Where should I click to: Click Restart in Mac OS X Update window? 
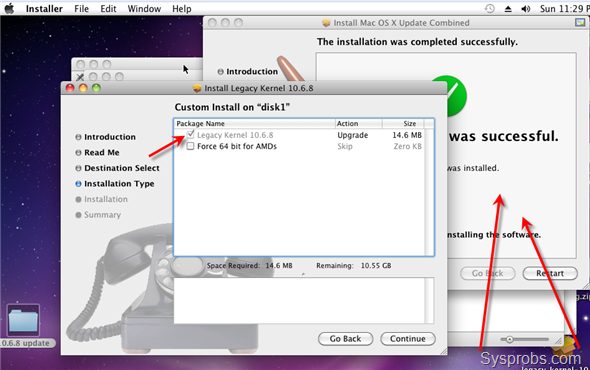point(550,273)
